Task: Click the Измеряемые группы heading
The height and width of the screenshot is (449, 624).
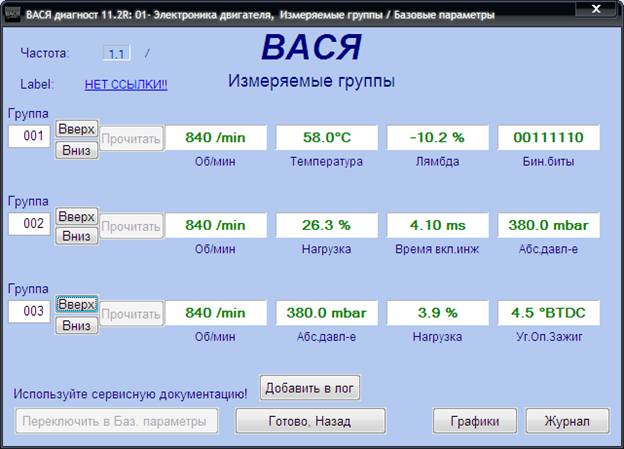Action: [x=311, y=81]
